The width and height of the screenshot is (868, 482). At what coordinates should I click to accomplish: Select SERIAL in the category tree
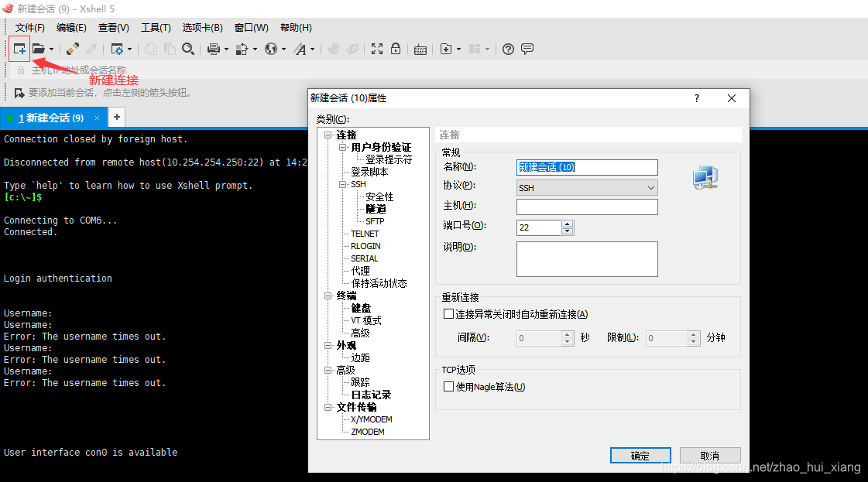point(364,258)
